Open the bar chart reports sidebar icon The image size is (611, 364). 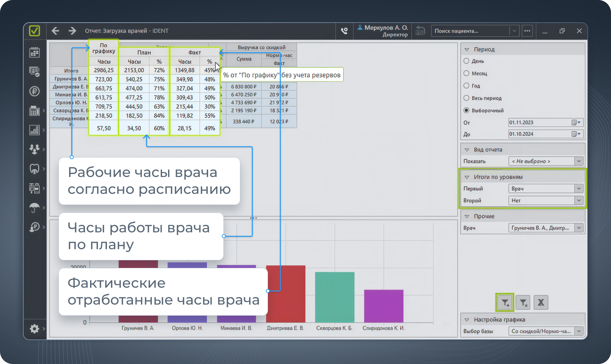(34, 130)
